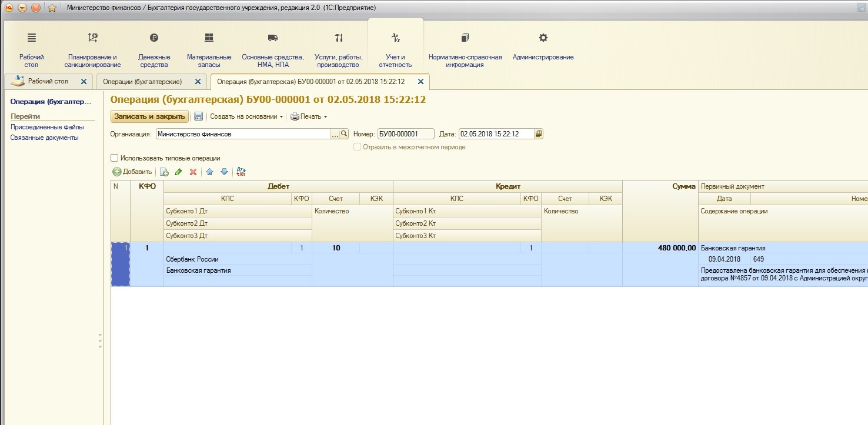Click the Дебет column header
The height and width of the screenshot is (425, 868).
point(278,186)
